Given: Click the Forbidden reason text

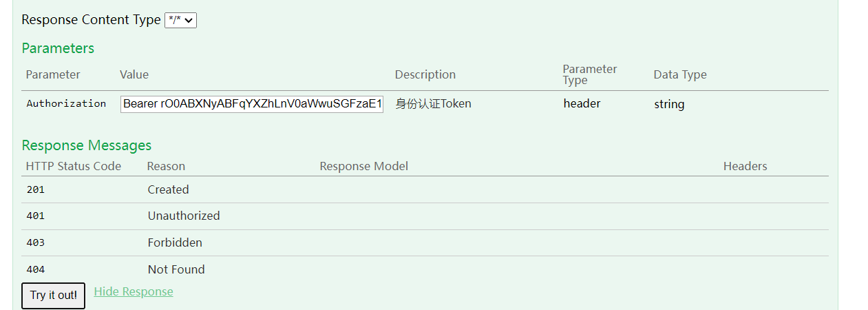Looking at the screenshot, I should pyautogui.click(x=175, y=242).
